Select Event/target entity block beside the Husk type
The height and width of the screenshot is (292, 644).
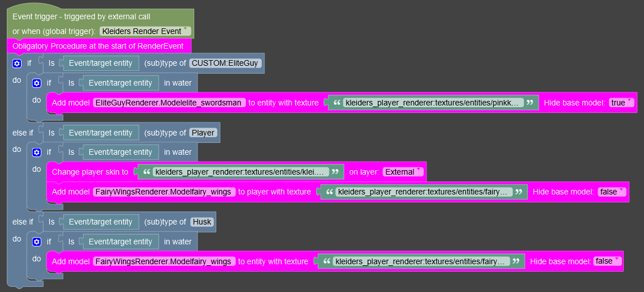pos(101,222)
